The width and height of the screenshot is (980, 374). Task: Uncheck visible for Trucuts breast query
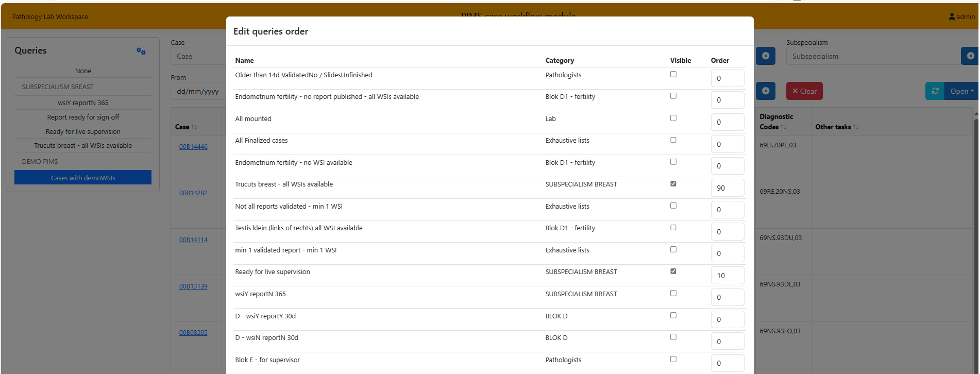click(673, 184)
